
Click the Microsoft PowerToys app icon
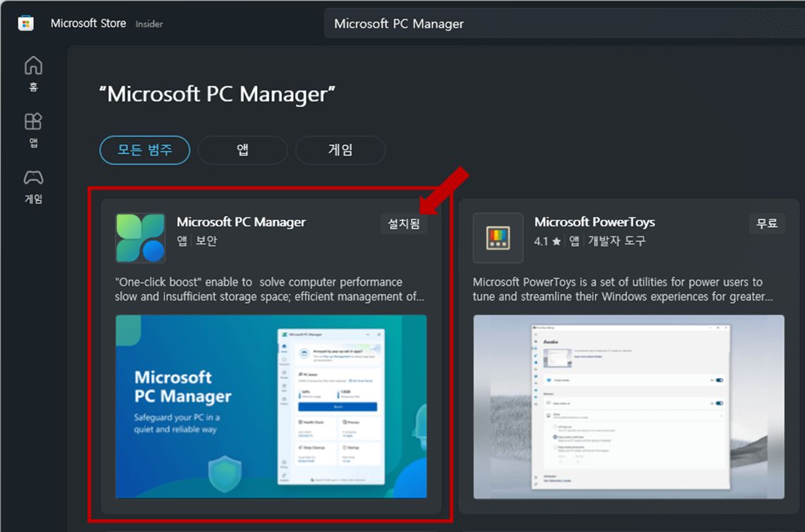(x=498, y=238)
